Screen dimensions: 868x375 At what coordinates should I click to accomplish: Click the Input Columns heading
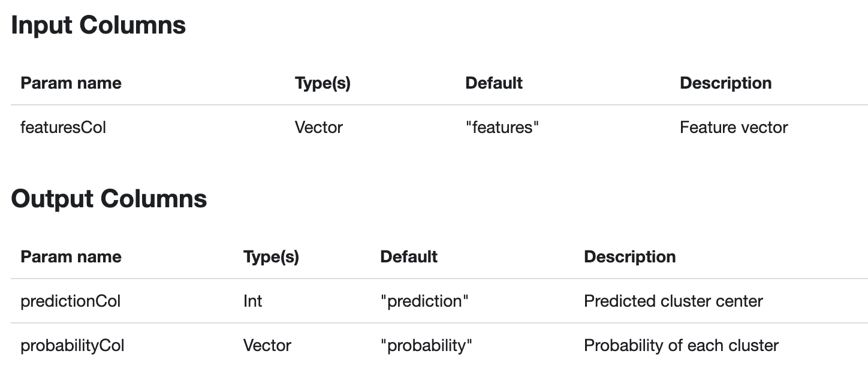point(98,25)
